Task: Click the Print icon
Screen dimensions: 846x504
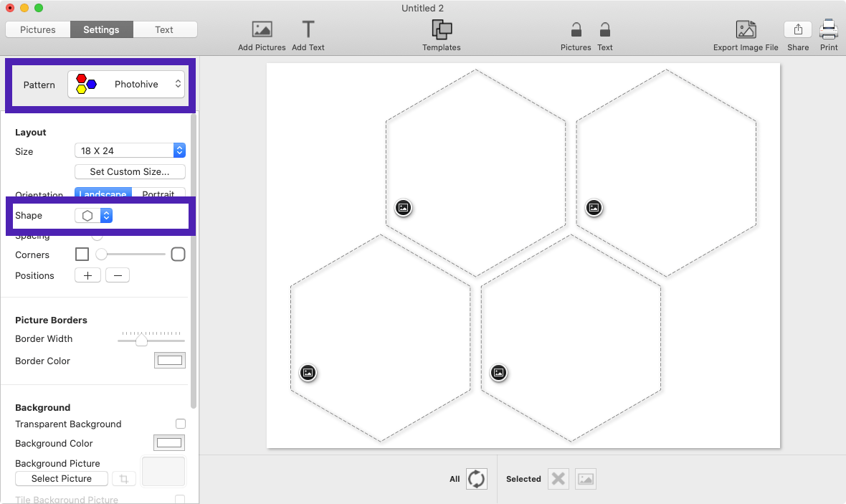Action: tap(829, 29)
